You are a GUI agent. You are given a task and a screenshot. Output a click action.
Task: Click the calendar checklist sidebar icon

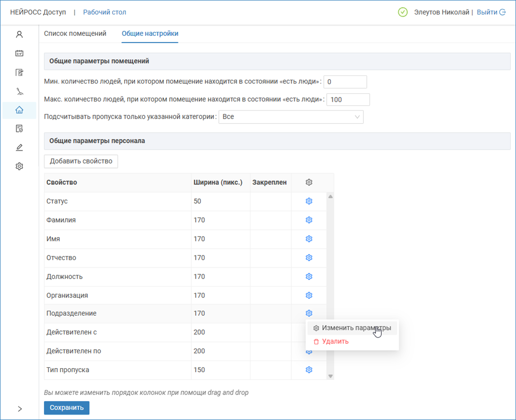19,54
